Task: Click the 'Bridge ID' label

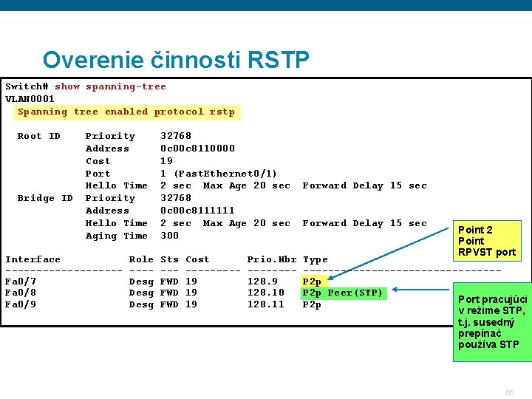Action: pos(45,198)
